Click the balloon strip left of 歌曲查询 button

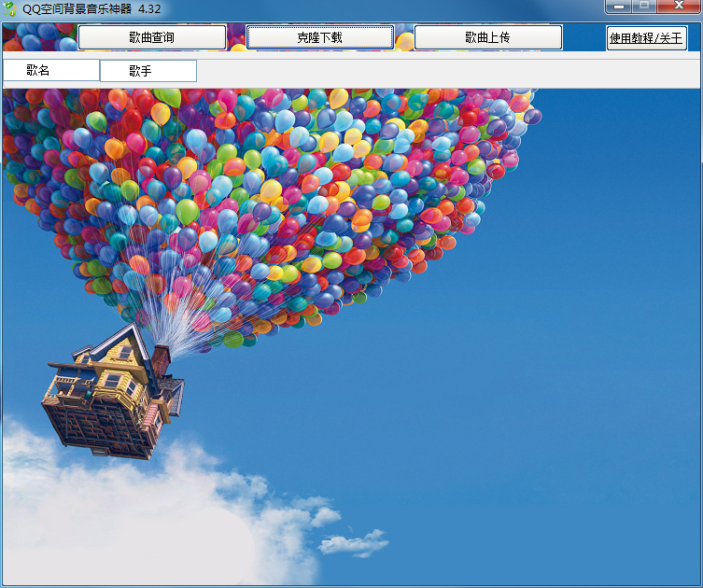(x=39, y=37)
